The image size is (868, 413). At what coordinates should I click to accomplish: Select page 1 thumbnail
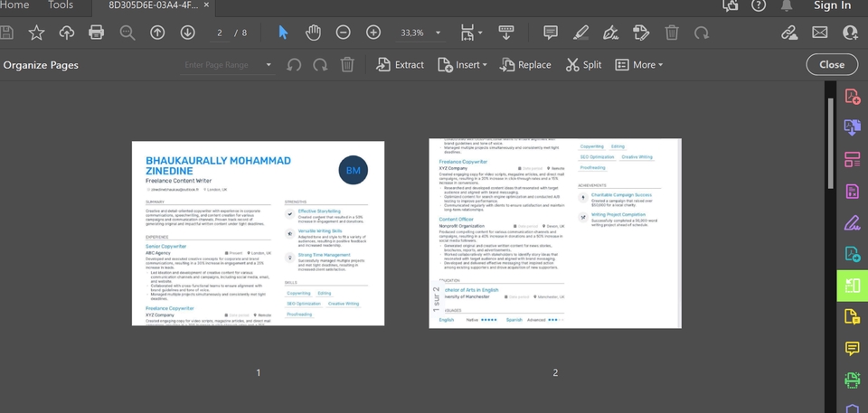[258, 233]
